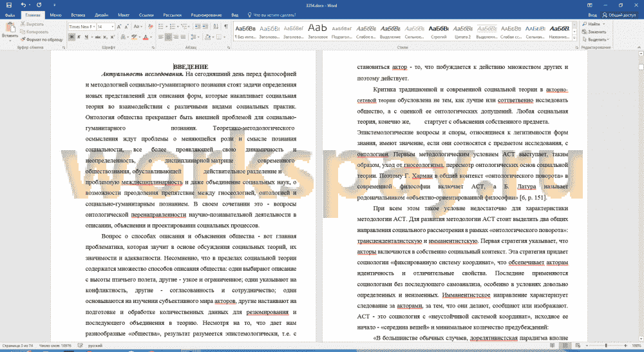Image resolution: width=644 pixels, height=352 pixels.
Task: Increase paragraph indent
Action: coord(205,26)
